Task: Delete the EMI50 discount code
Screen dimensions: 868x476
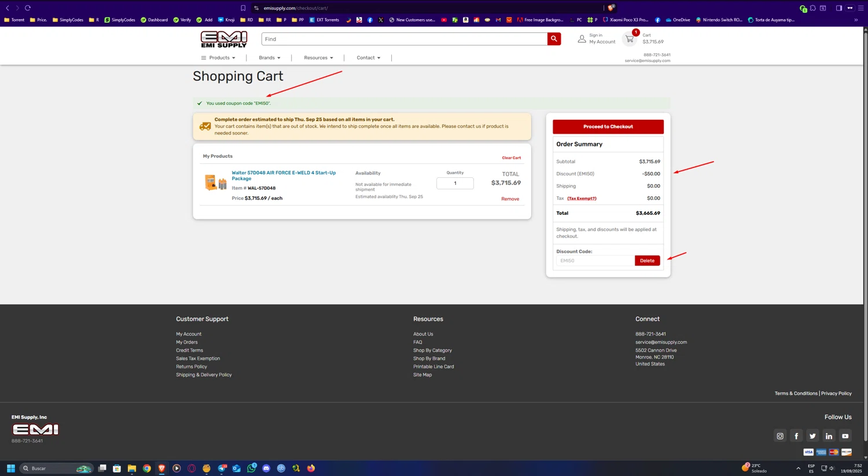Action: coord(647,261)
